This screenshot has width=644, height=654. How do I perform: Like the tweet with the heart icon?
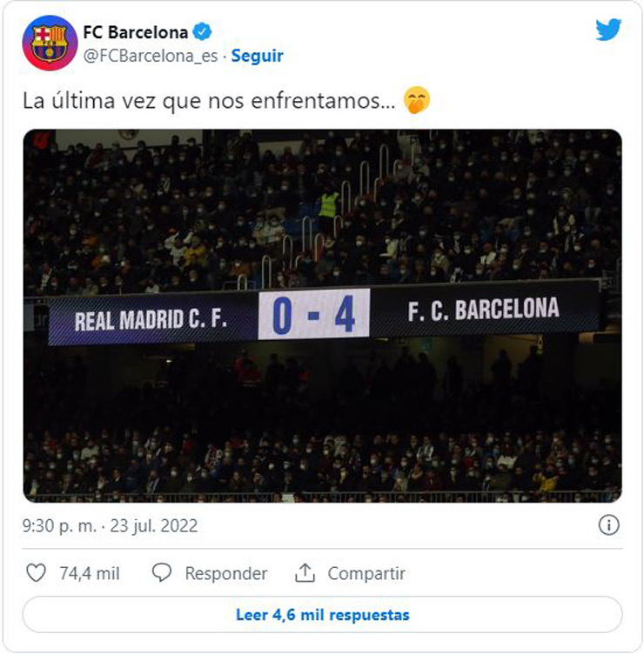(36, 573)
